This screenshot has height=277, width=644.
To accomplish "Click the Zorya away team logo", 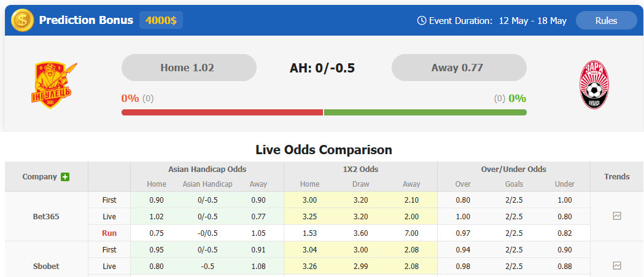I will click(594, 85).
